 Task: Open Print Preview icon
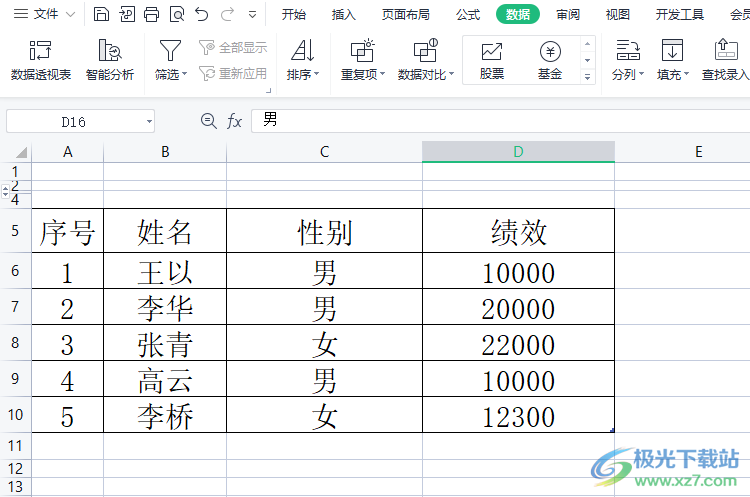click(177, 14)
